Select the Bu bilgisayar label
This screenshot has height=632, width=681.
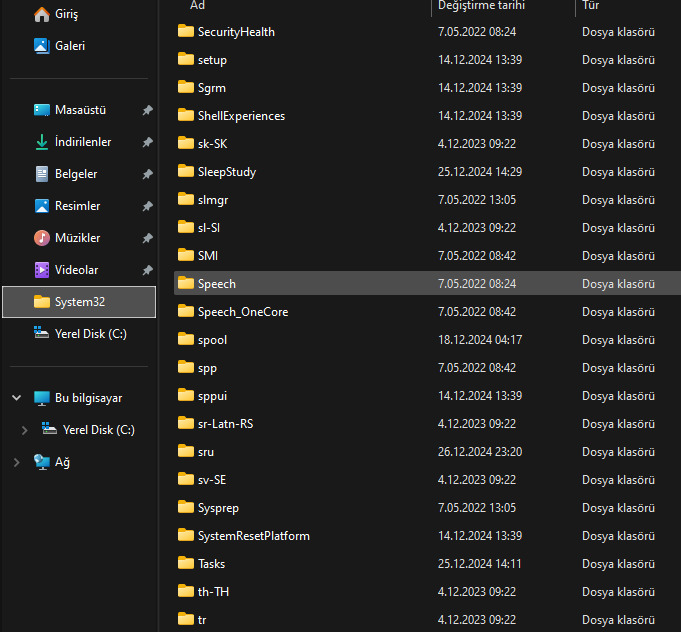point(89,398)
